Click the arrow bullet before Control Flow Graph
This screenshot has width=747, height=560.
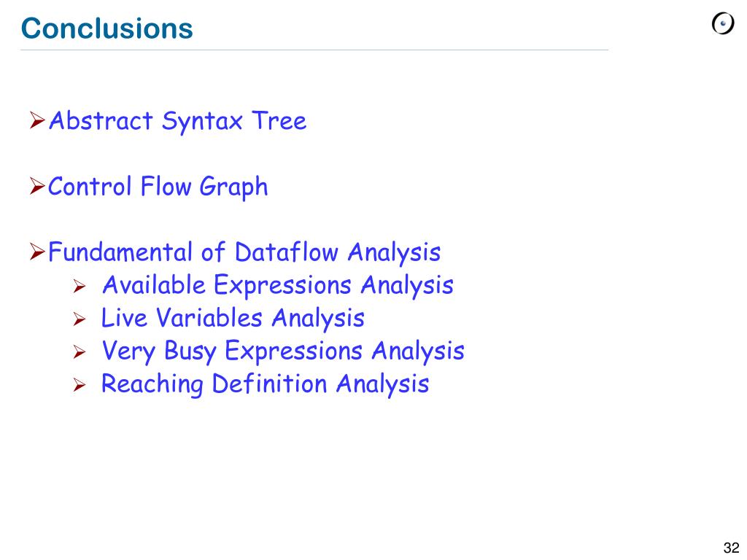[37, 186]
